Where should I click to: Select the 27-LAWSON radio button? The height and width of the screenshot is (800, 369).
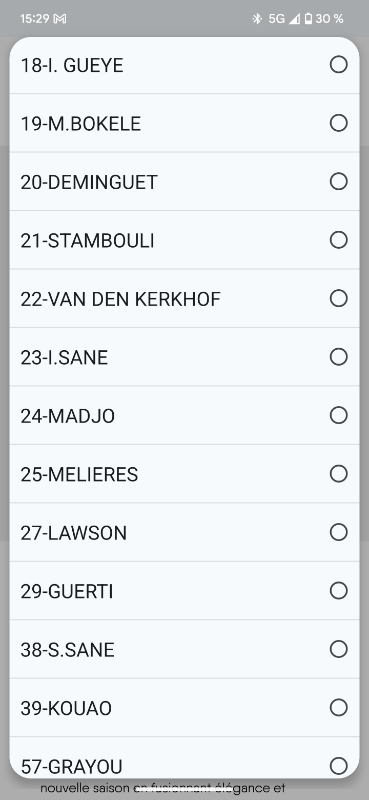coord(338,532)
